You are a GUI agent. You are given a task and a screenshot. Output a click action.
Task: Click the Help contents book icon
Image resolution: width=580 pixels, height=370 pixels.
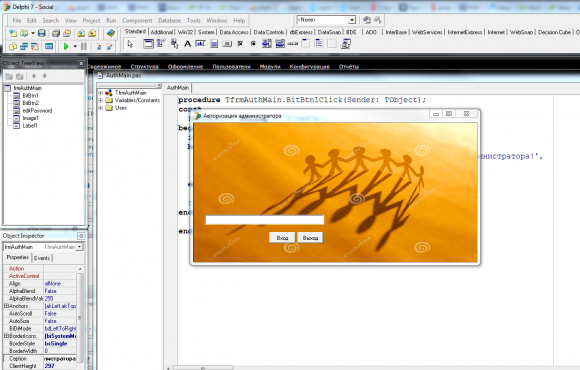[111, 33]
